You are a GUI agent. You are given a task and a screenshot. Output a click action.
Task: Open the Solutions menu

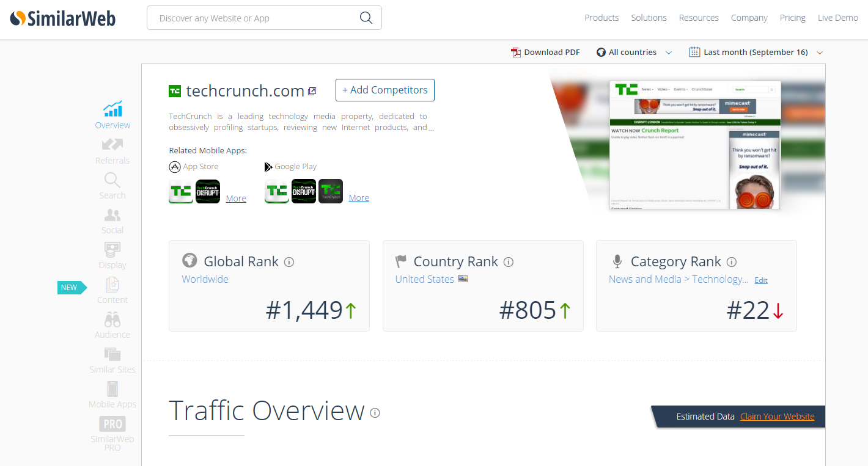point(649,18)
